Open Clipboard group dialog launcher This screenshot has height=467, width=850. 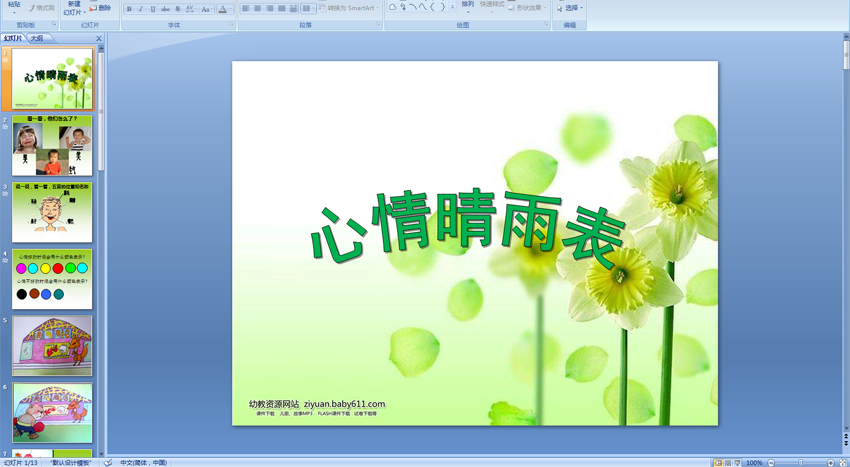[54, 25]
